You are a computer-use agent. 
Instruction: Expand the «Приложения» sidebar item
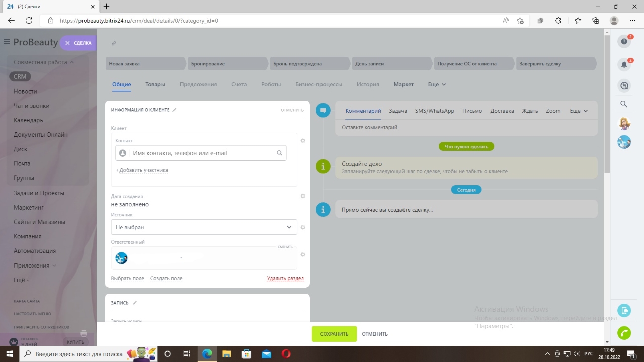[35, 265]
